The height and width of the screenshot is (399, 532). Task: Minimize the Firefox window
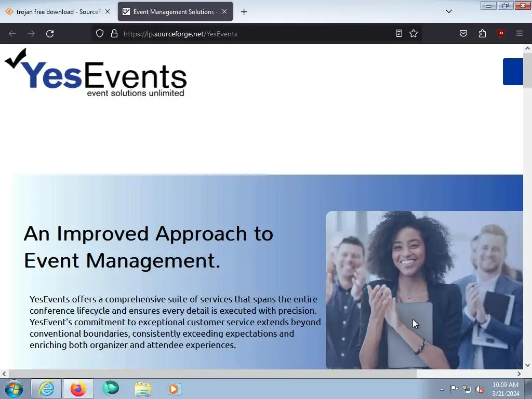pyautogui.click(x=488, y=6)
